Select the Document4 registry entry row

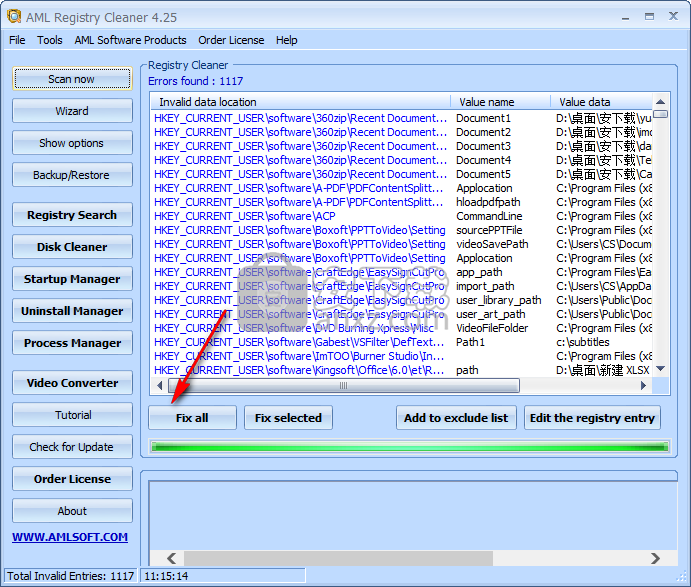coord(402,160)
